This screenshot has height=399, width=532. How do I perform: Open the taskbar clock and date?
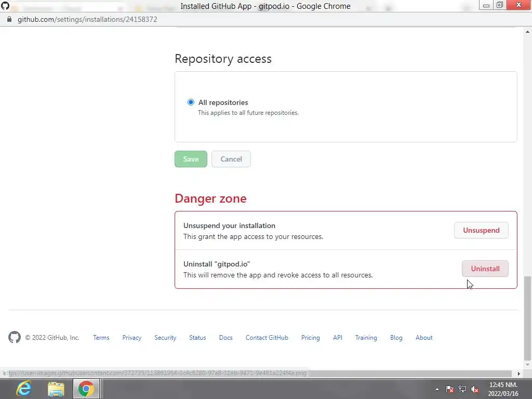pyautogui.click(x=503, y=389)
